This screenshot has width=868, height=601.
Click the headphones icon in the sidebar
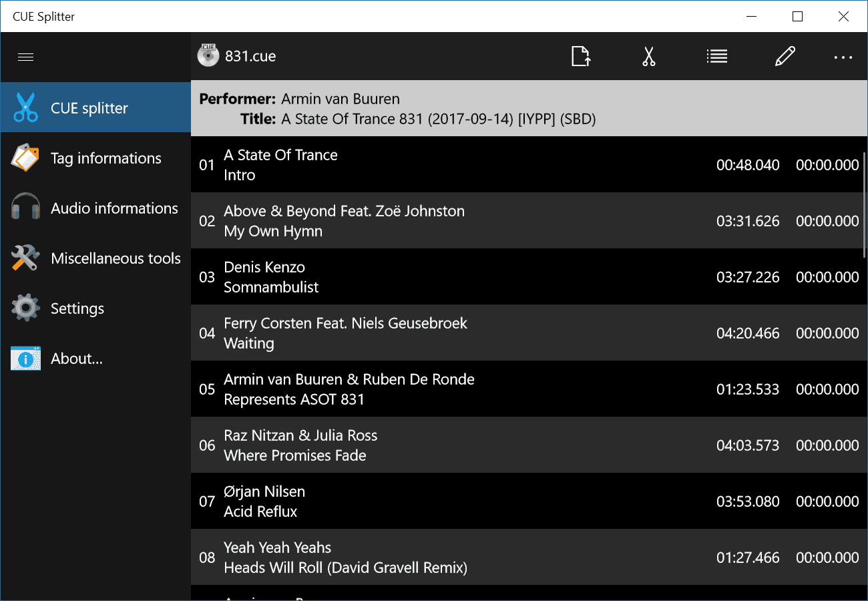[25, 208]
